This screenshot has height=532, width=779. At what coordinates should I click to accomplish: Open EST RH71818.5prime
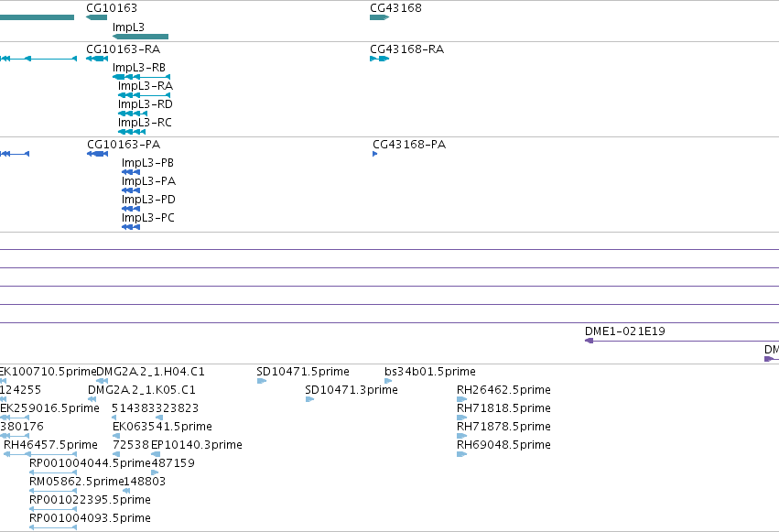click(x=503, y=408)
